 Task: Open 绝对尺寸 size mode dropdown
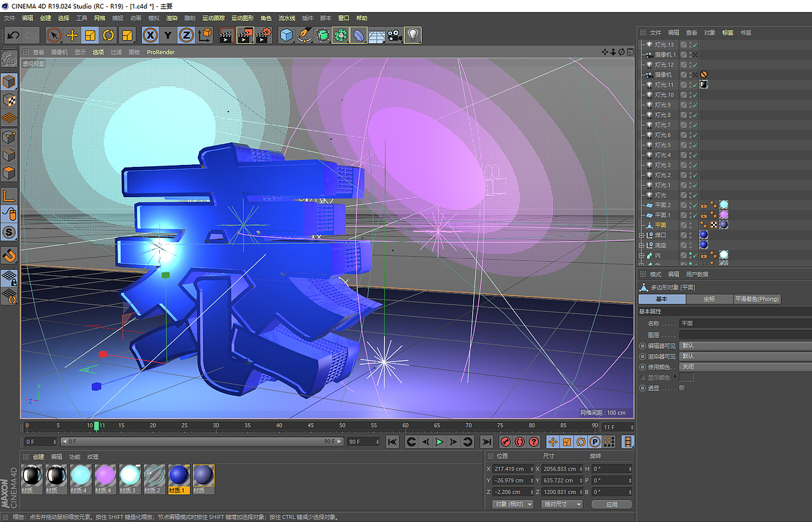pyautogui.click(x=562, y=504)
